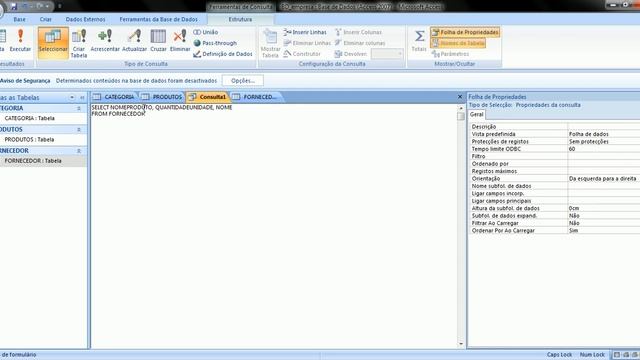Edit the Ordenado por property
Image resolution: width=640 pixels, height=360 pixels.
point(604,164)
